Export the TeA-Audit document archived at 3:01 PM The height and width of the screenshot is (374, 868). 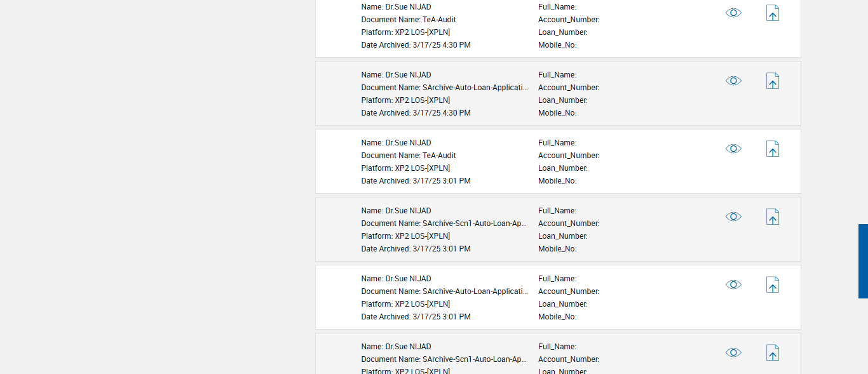point(772,149)
